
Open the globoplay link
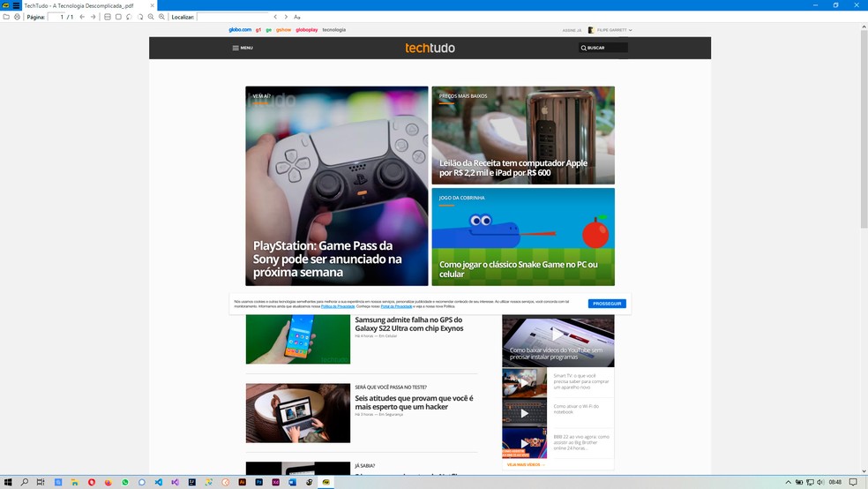point(307,30)
